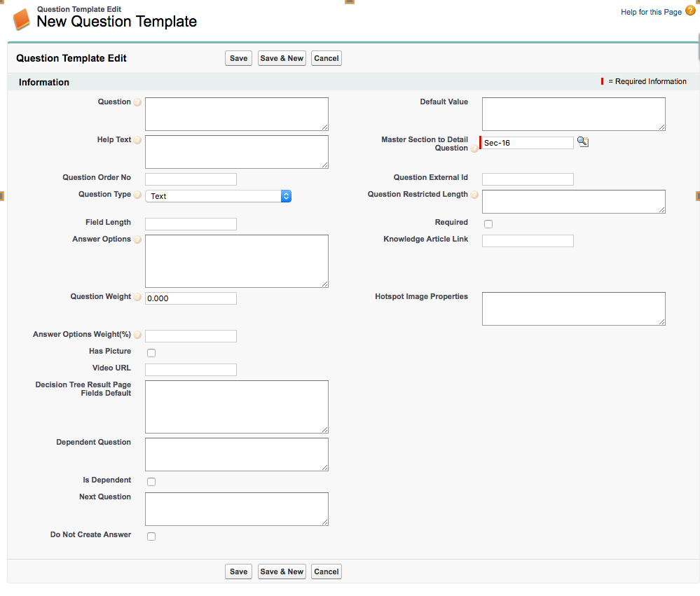Grab the Question text area resize handle

[x=325, y=127]
